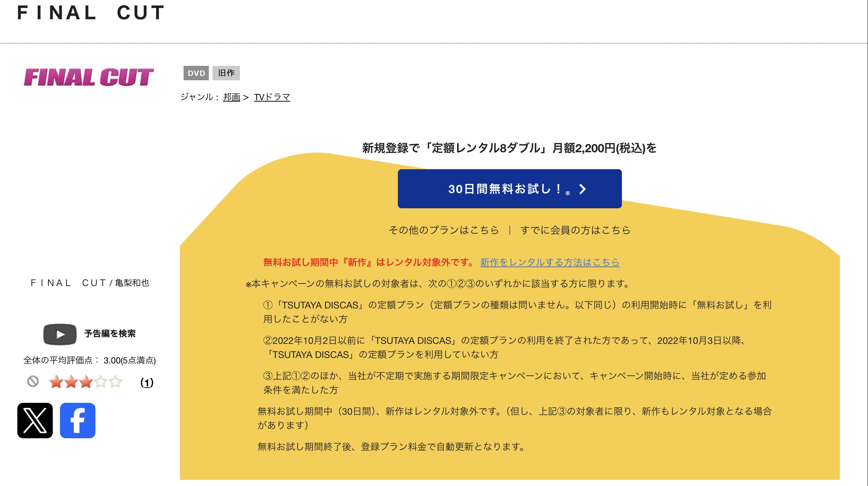Open その他のプランはこちら link
868x486 pixels.
pos(444,230)
